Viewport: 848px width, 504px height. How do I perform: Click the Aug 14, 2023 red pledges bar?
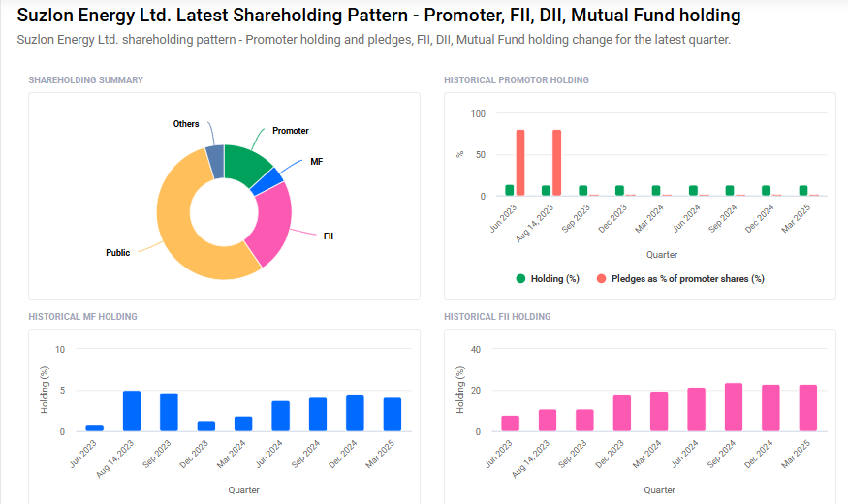556,162
